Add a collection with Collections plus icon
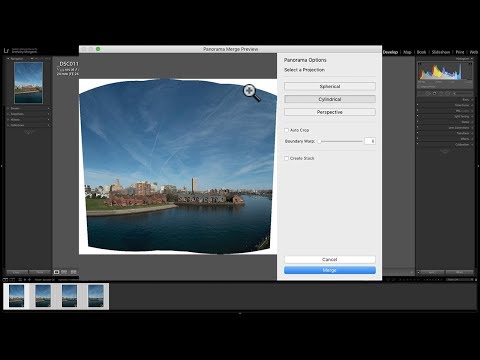This screenshot has height=360, width=480. coord(48,125)
